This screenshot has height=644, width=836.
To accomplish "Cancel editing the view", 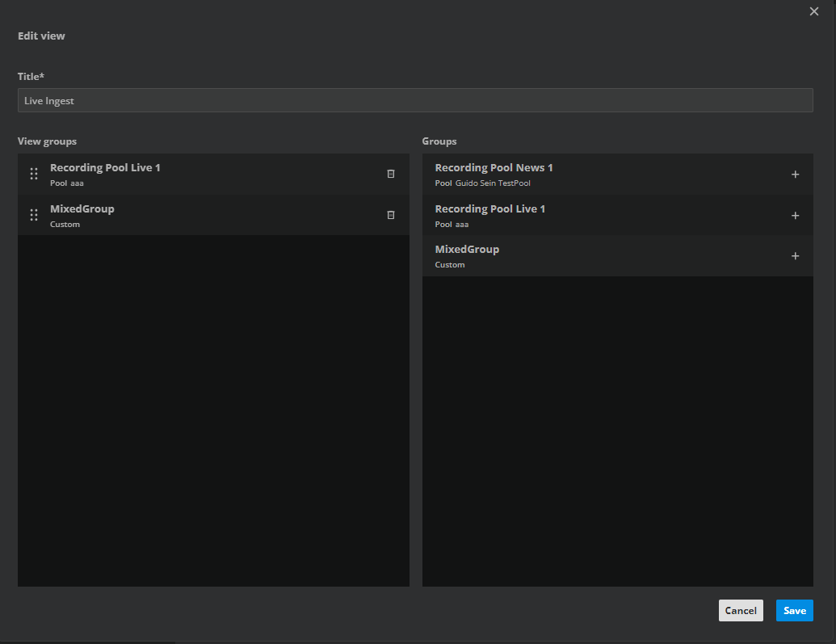I will (740, 611).
